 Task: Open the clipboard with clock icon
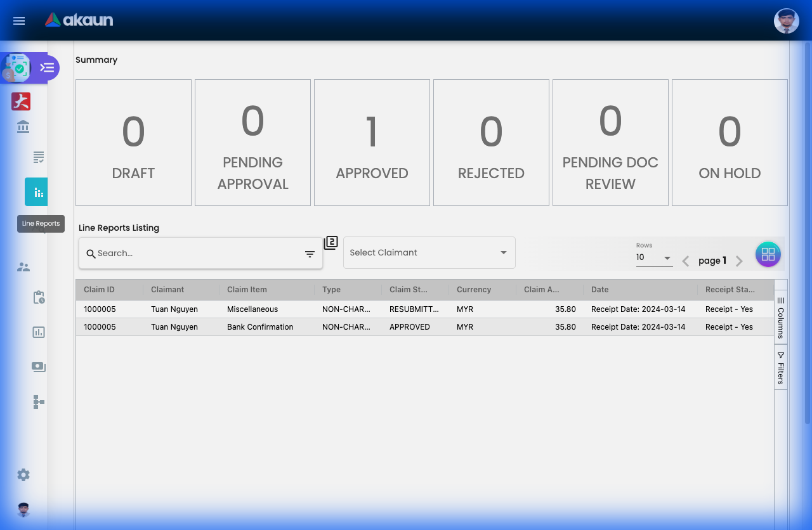point(38,297)
